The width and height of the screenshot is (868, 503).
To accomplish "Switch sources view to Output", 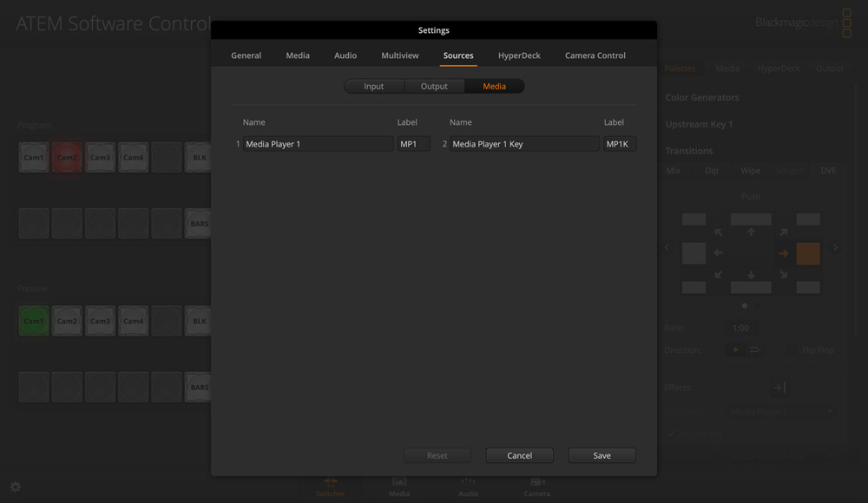I will coord(434,87).
